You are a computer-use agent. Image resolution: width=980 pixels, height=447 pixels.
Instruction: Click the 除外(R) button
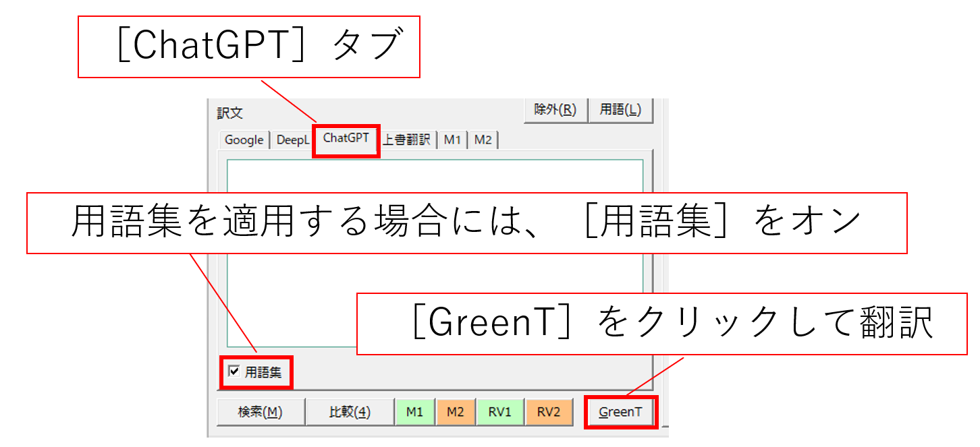pos(555,110)
